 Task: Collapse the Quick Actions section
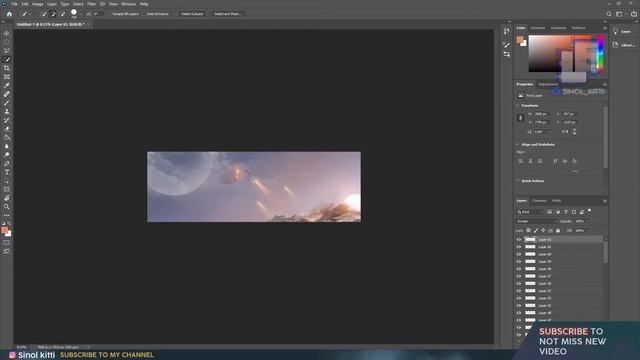(x=518, y=181)
